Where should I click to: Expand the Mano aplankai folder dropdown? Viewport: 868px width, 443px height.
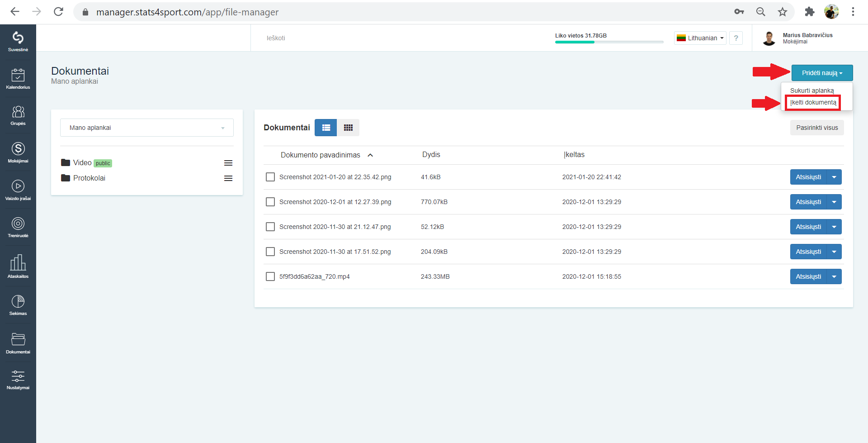pyautogui.click(x=147, y=128)
